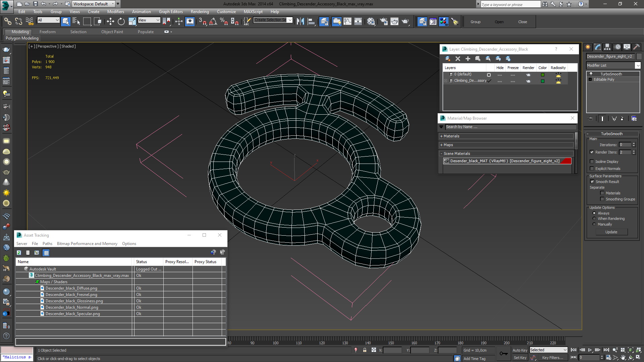Select the Manually update option

click(x=594, y=224)
